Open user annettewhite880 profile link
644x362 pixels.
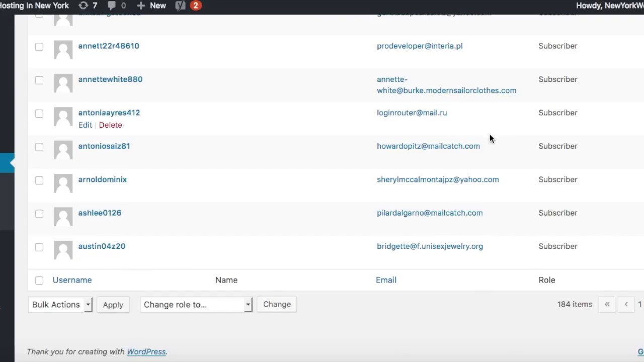click(110, 79)
